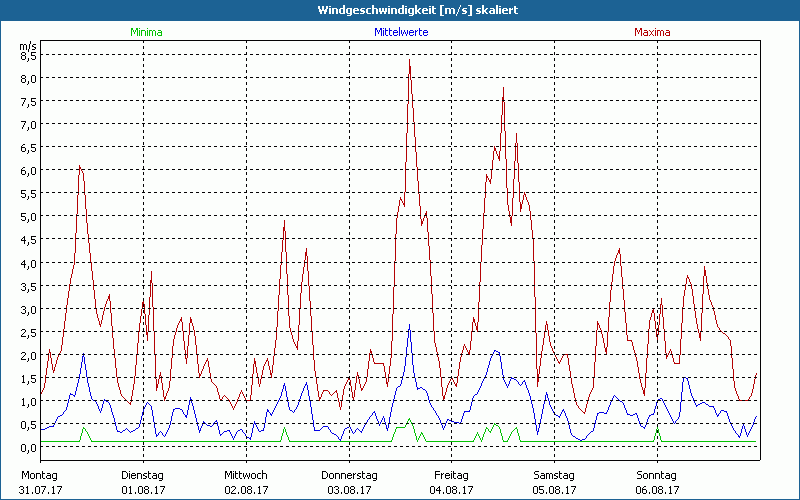Click the Donnerstag day label

pos(349,475)
